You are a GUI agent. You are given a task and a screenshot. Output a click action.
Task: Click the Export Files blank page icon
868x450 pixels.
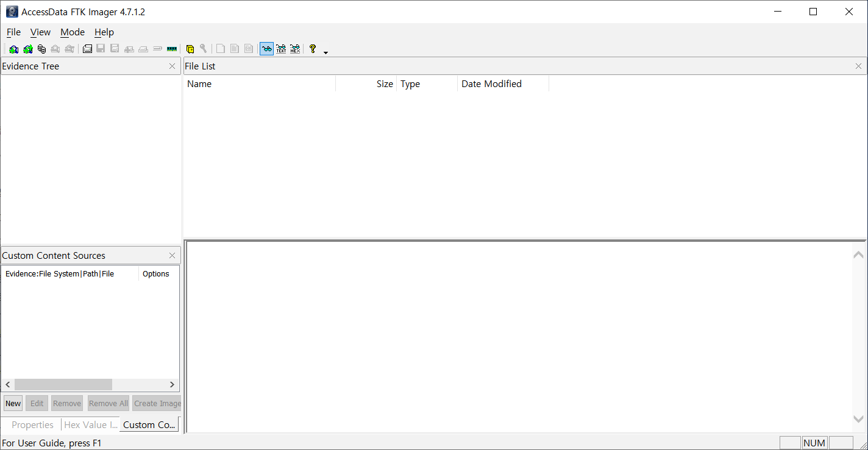(x=221, y=49)
